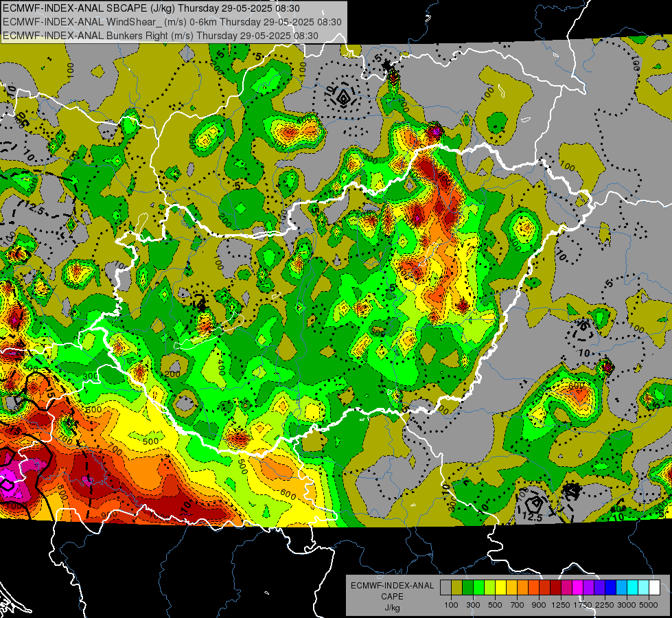The height and width of the screenshot is (618, 672).
Task: Click the cyan swatch right of 3000 tick
Action: point(633,588)
